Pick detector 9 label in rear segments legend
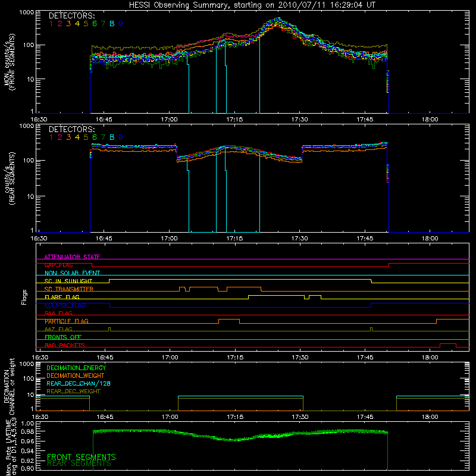This screenshot has width=476, height=476. click(x=121, y=137)
